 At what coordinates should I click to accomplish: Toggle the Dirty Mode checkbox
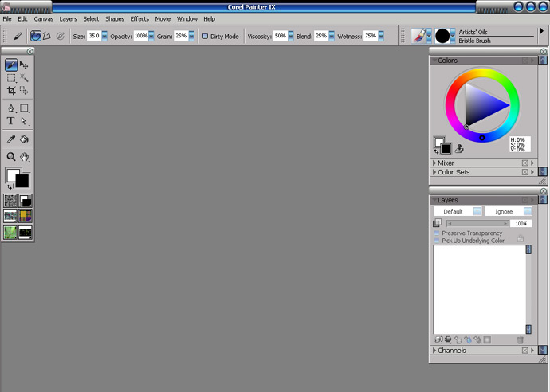[x=206, y=36]
